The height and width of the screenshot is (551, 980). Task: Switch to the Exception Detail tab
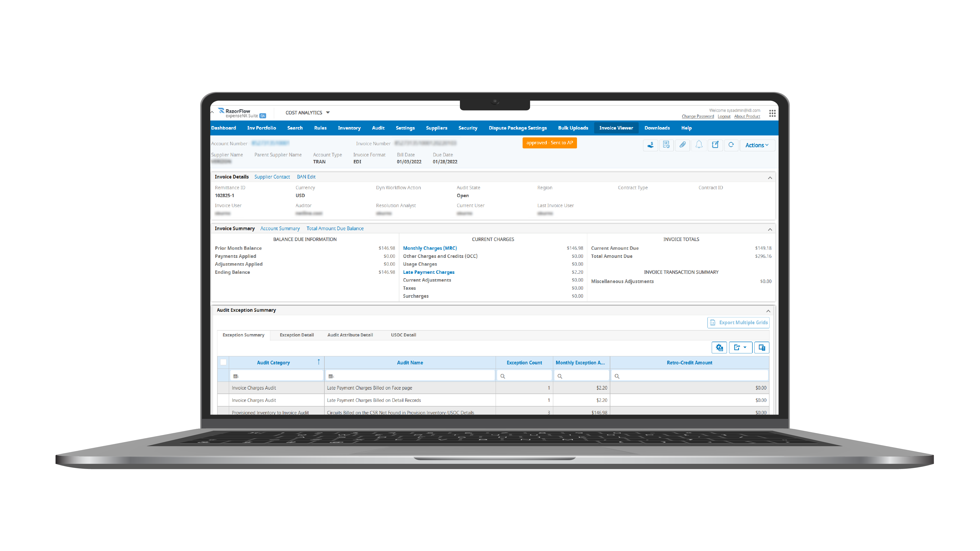297,335
